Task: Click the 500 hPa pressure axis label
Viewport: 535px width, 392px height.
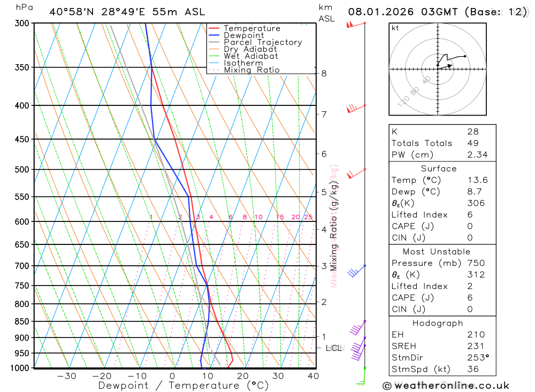Action: (22, 170)
